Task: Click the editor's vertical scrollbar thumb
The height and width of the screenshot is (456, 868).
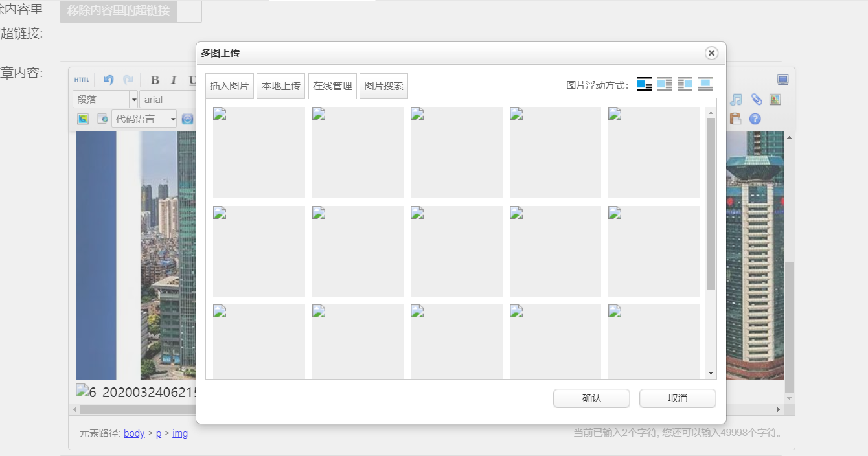Action: [789, 327]
